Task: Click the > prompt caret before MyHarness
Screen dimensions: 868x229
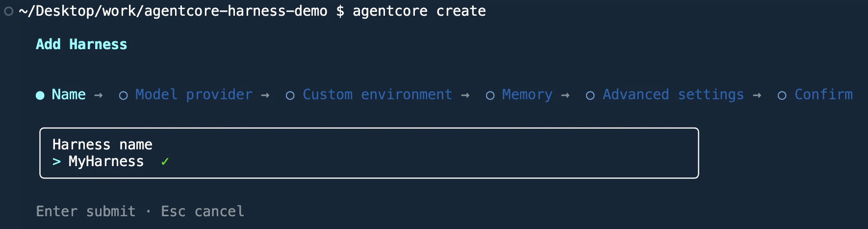Action: [57, 161]
